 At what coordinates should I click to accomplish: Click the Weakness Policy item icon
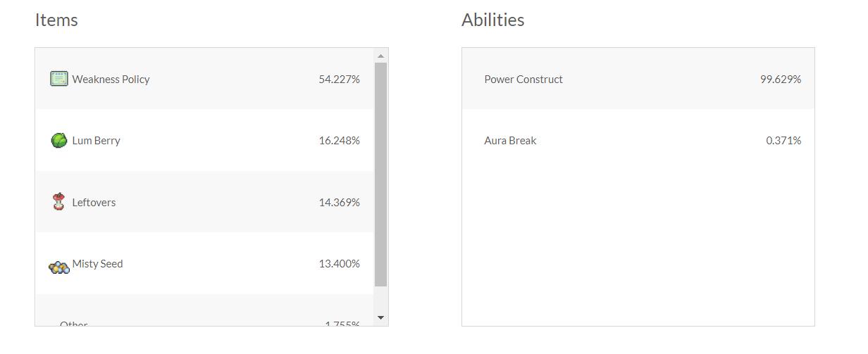59,79
